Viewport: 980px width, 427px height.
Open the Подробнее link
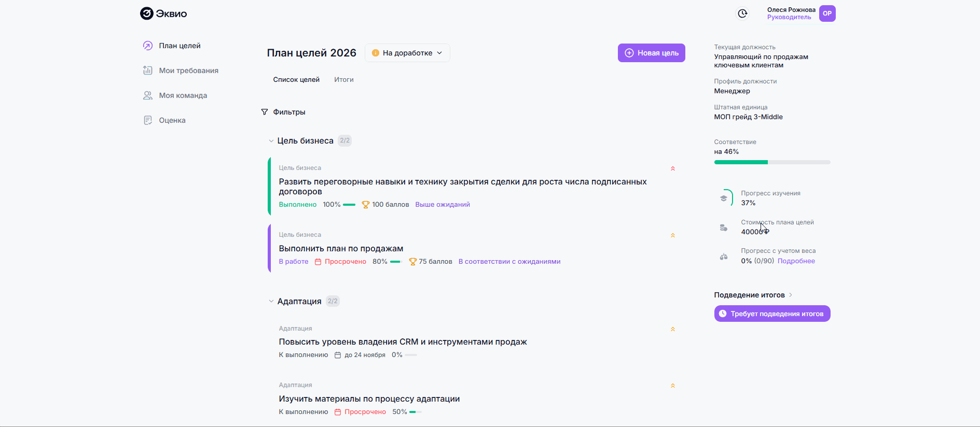coord(796,261)
